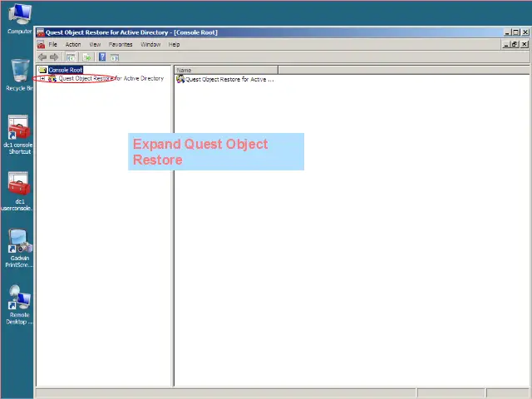Click the Back arrow toolbar icon

point(42,57)
